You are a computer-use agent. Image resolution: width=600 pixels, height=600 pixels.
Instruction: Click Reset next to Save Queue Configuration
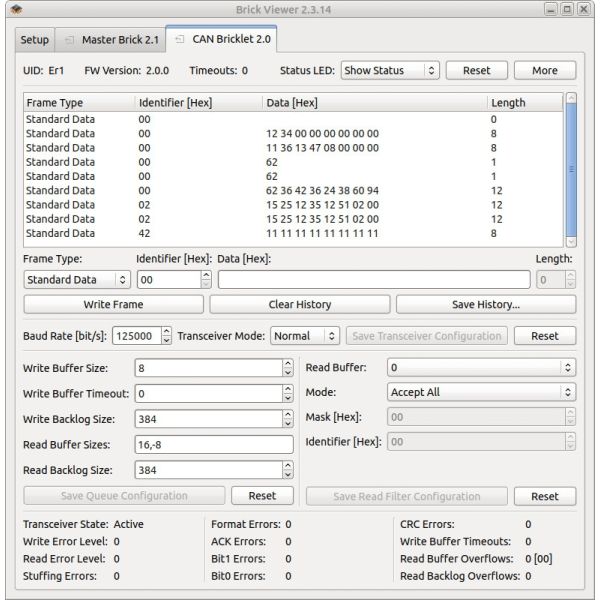(262, 496)
